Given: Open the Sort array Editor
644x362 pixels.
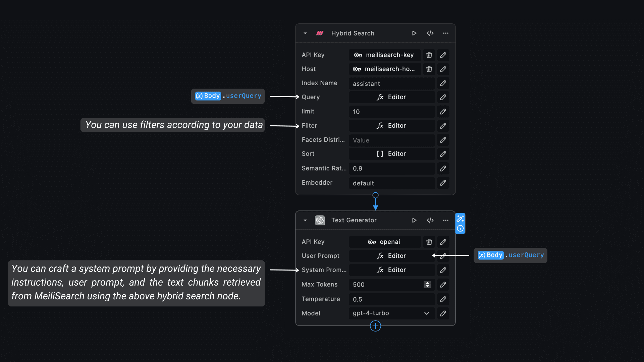Looking at the screenshot, I should [x=392, y=154].
